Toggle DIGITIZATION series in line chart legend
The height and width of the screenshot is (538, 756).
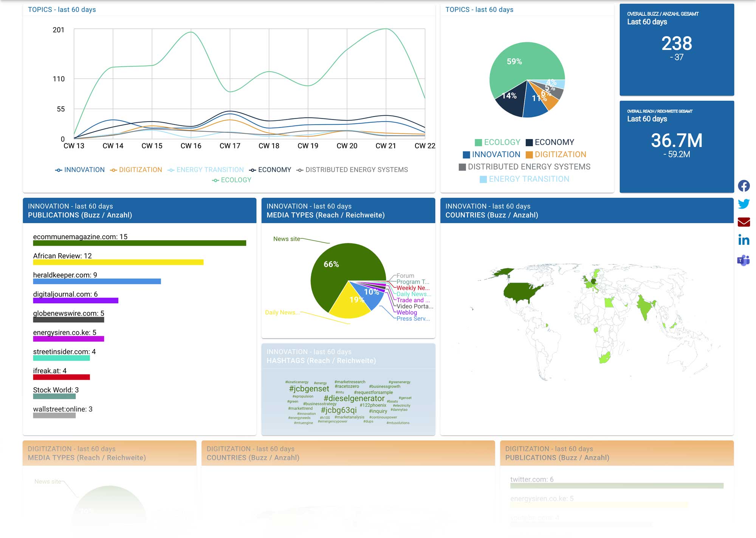(x=136, y=170)
